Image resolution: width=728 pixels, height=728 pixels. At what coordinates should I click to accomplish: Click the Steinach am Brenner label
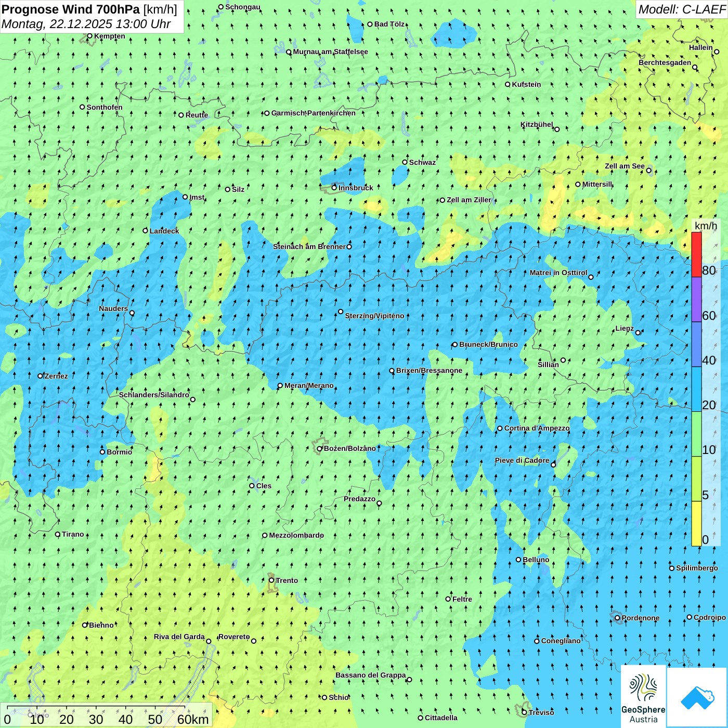pos(309,246)
